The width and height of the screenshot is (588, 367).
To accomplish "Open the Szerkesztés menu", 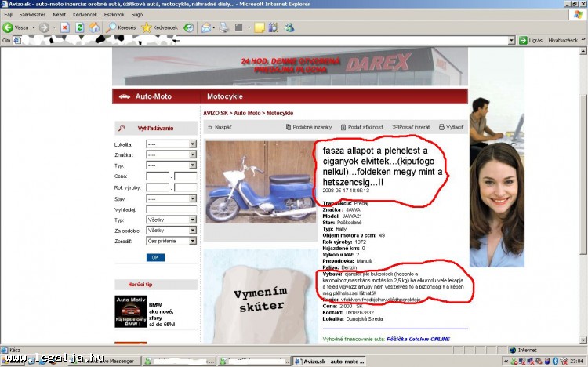I will (x=32, y=15).
